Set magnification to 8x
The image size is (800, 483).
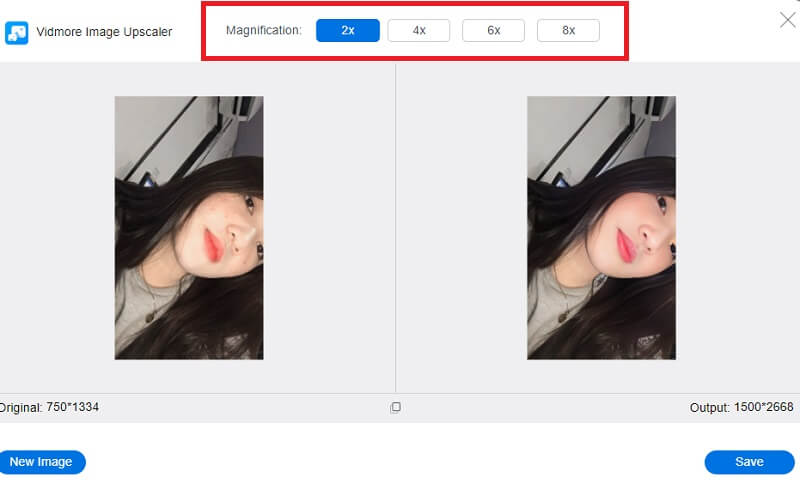568,30
